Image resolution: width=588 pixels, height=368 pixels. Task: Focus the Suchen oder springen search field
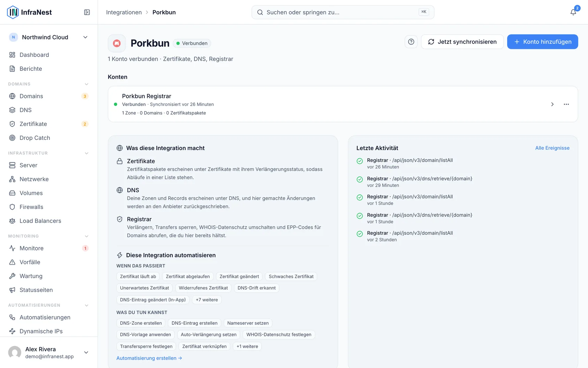tap(343, 12)
